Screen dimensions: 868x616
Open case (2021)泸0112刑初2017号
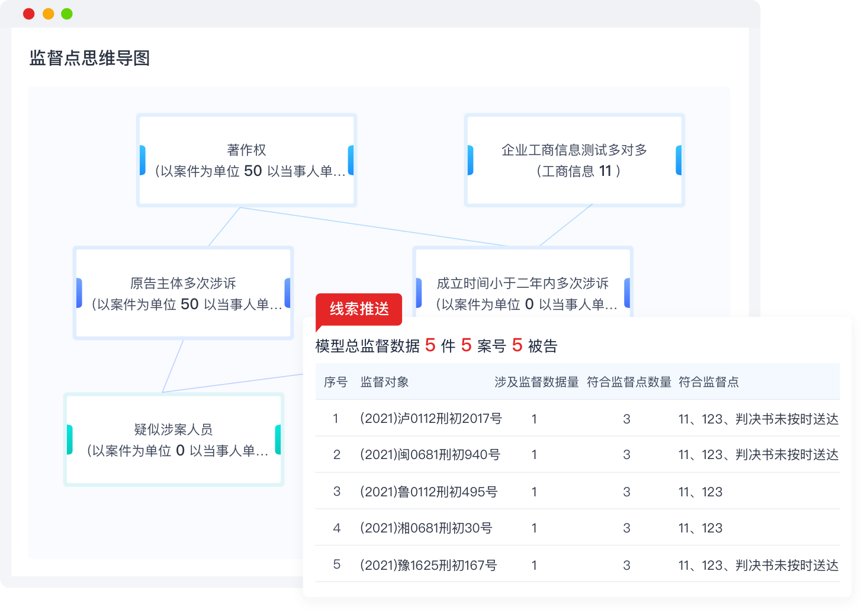430,419
